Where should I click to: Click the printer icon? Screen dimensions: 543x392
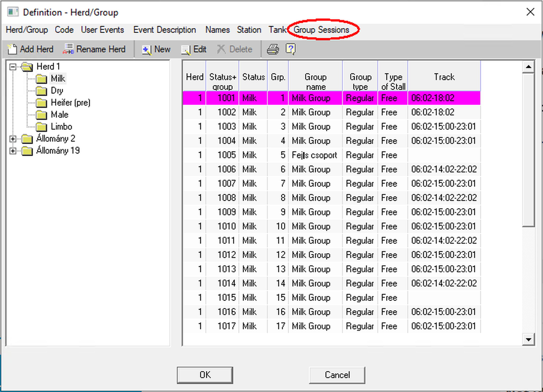coord(273,49)
